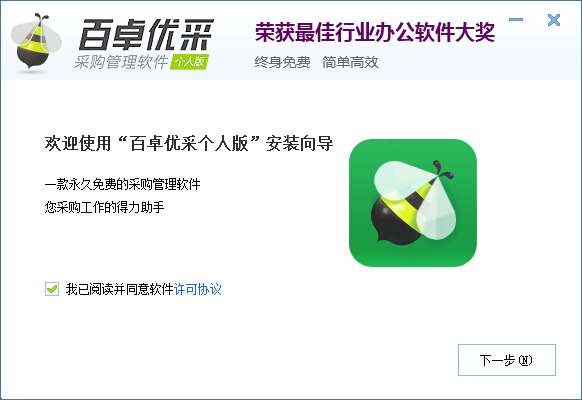Click the large green bee app icon
This screenshot has width=582, height=400.
pyautogui.click(x=413, y=203)
